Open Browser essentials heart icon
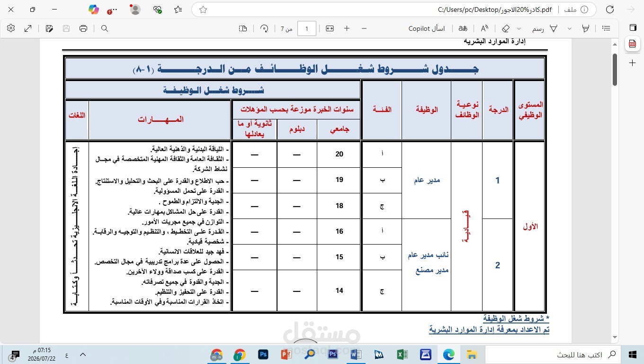 click(158, 9)
